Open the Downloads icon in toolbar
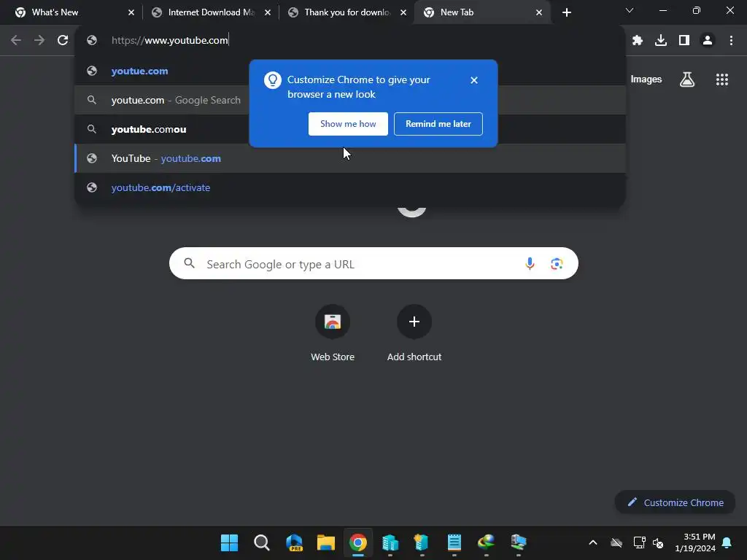747x560 pixels. [x=661, y=41]
